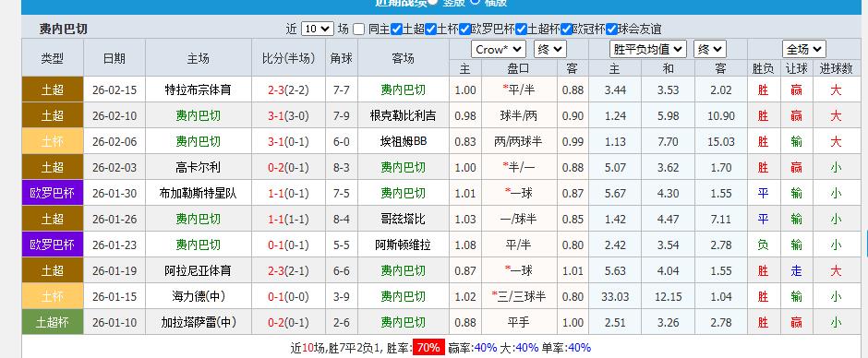The image size is (868, 358).
Task: Select the 布加勒斯特星队 team link
Action: pos(199,193)
